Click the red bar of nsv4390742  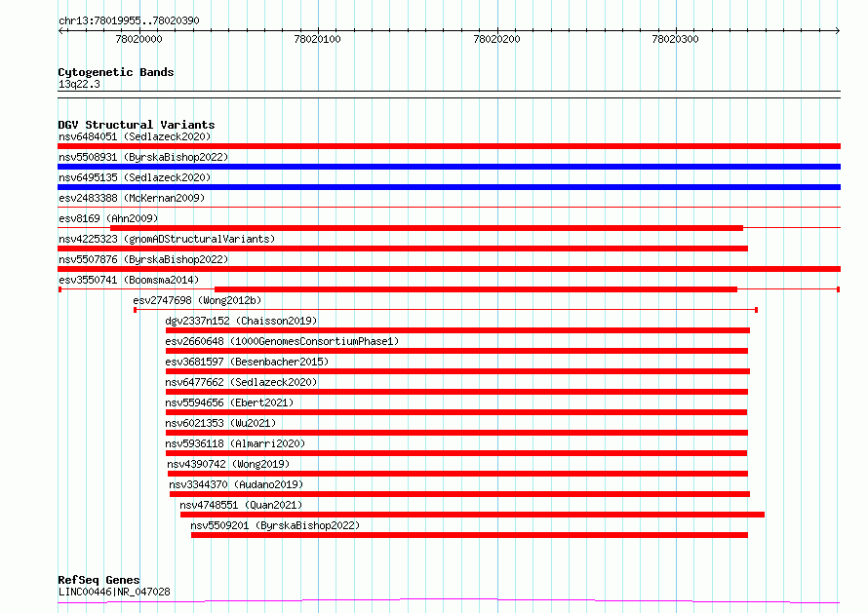point(457,474)
